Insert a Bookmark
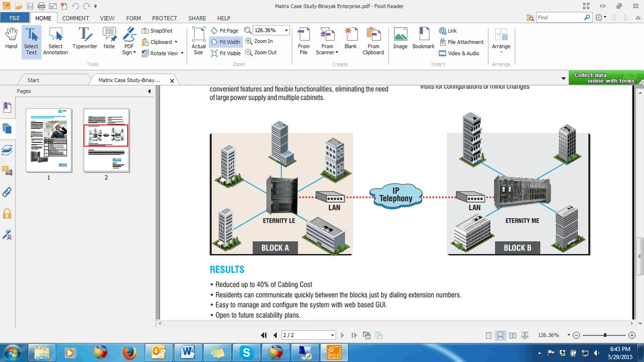Screen dimensions: 644x362 tap(423, 38)
